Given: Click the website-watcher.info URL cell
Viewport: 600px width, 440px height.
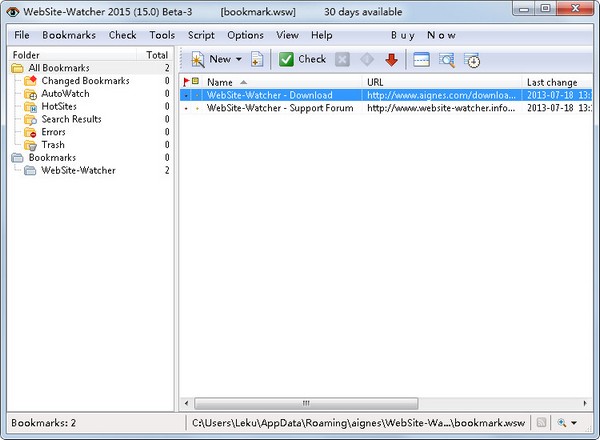Looking at the screenshot, I should click(x=441, y=108).
